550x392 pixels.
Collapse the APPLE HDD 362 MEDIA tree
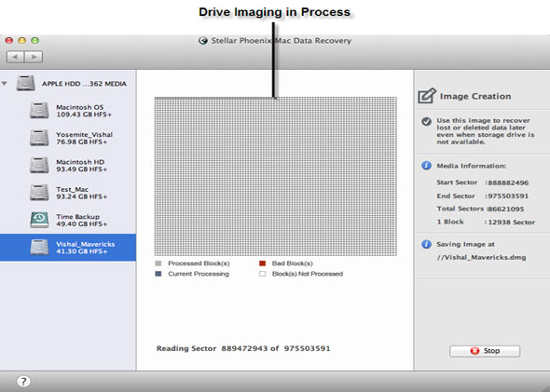[5, 84]
